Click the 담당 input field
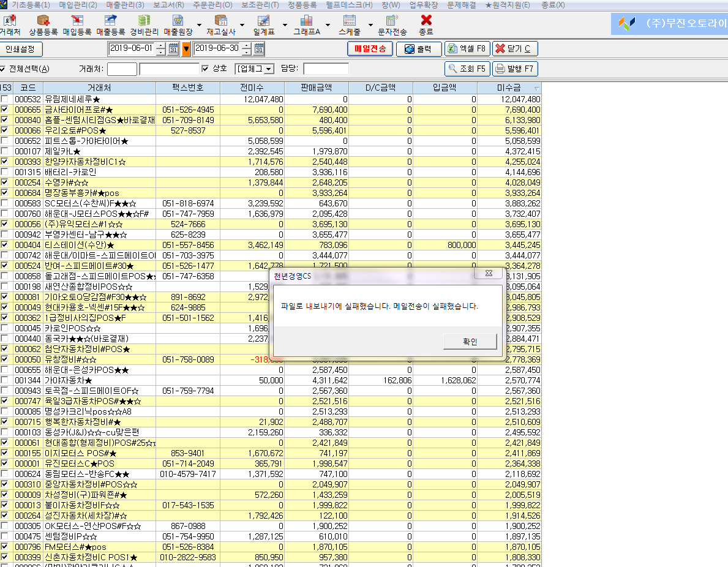 [326, 69]
